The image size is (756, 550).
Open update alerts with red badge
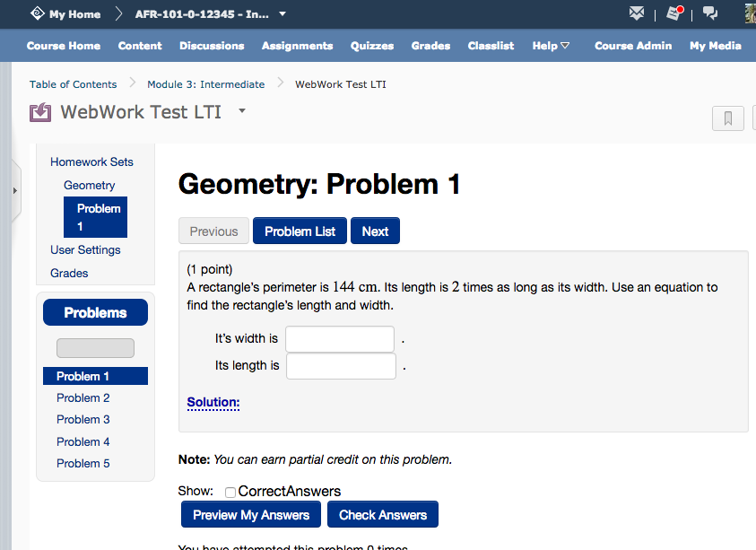(x=674, y=13)
